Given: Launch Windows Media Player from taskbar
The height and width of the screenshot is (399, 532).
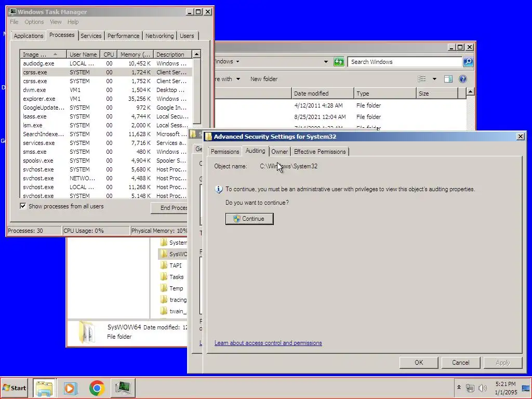Looking at the screenshot, I should tap(71, 388).
